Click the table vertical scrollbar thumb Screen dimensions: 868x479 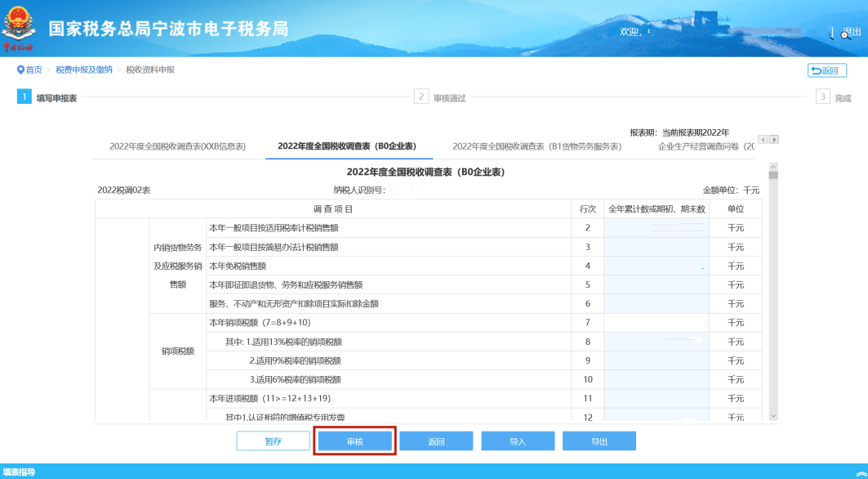pyautogui.click(x=773, y=175)
